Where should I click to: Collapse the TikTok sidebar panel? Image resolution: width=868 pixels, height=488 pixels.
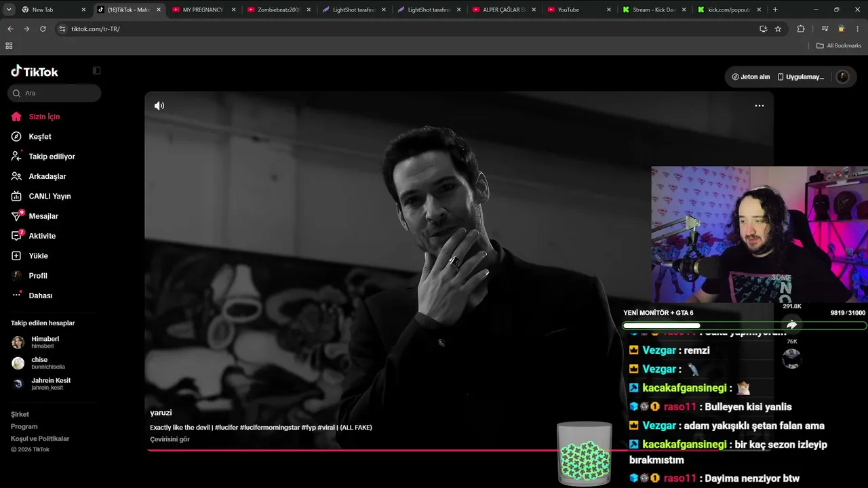pyautogui.click(x=96, y=70)
